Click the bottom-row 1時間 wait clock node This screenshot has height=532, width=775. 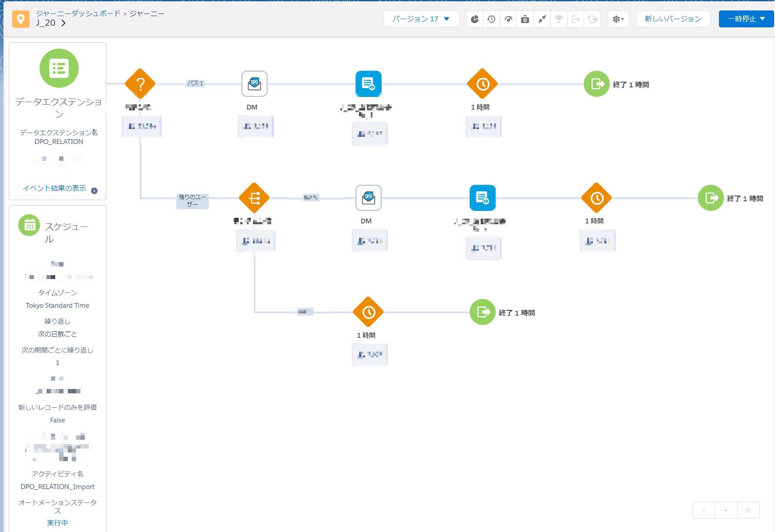coord(368,312)
